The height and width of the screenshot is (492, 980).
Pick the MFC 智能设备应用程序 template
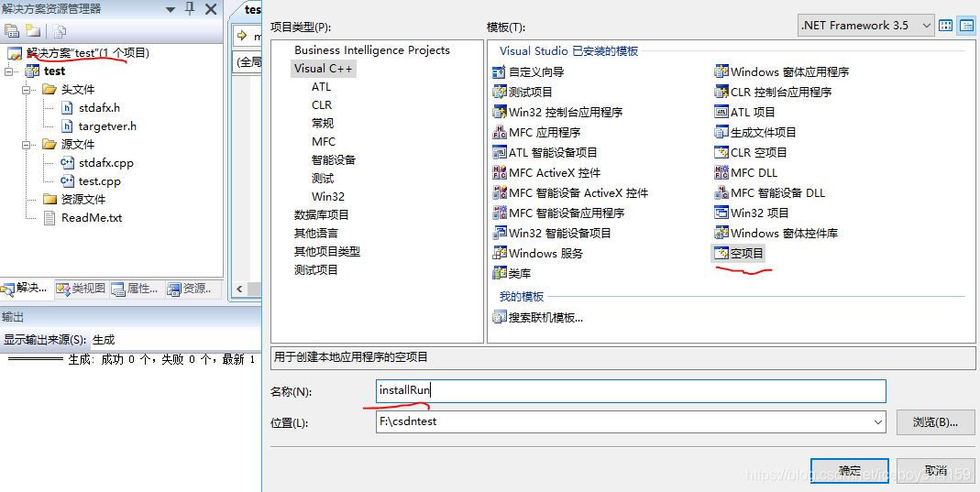point(558,213)
